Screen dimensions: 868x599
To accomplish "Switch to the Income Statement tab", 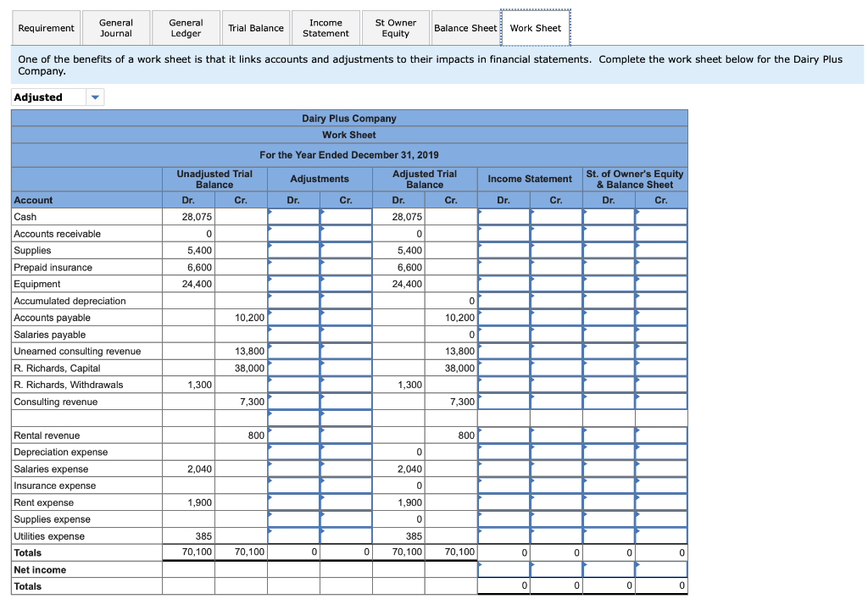I will (325, 27).
